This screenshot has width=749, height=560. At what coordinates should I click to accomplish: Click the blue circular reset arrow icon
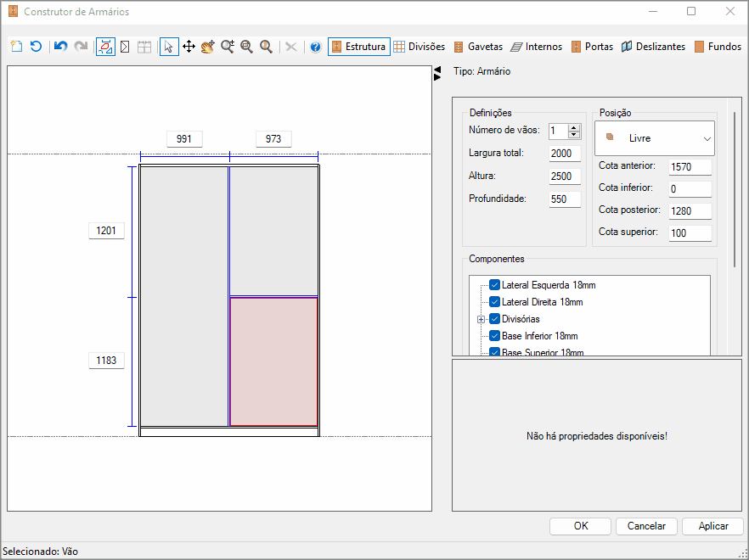click(x=36, y=47)
